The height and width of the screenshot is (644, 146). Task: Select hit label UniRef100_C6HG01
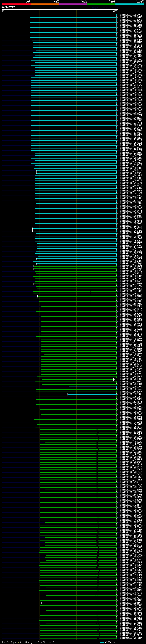(x=131, y=314)
